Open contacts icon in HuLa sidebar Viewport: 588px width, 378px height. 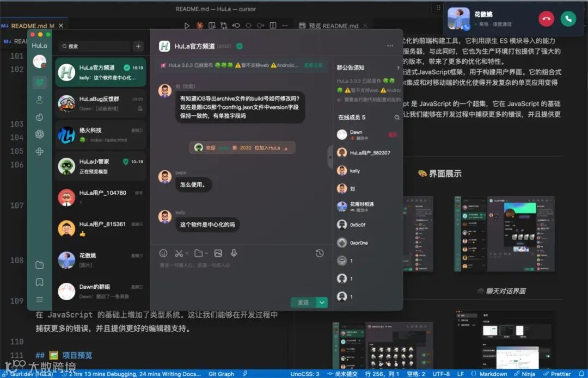pos(39,100)
